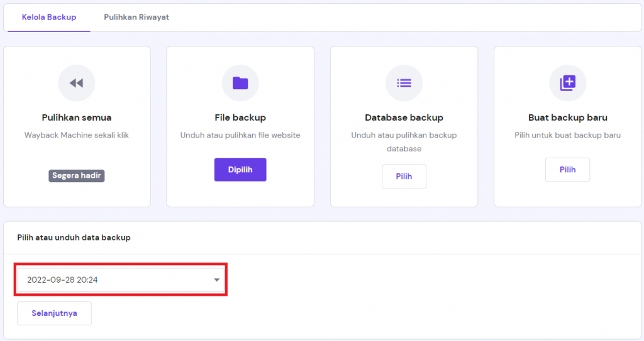Viewport: 644px width, 341px height.
Task: Click the dropdown arrow beside the date
Action: click(216, 280)
